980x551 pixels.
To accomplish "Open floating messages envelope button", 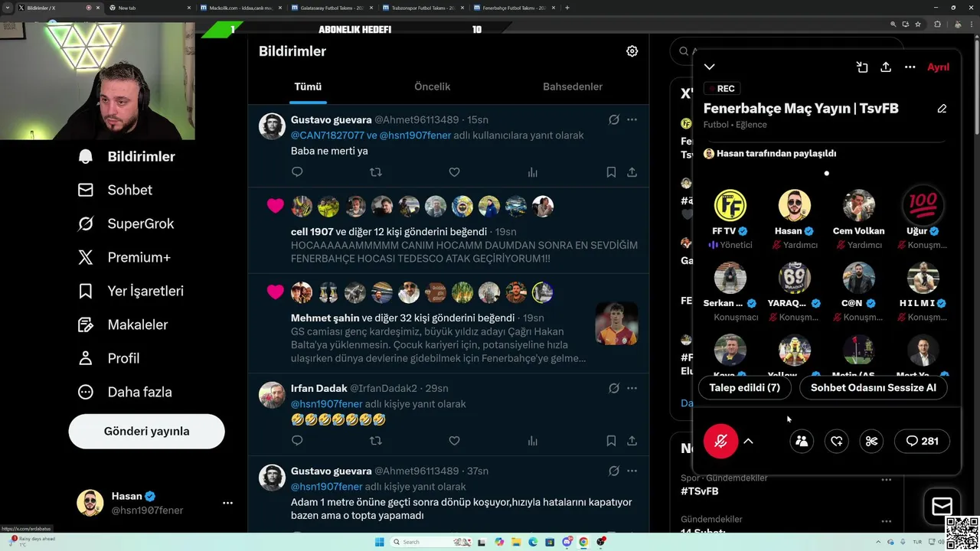I will click(x=942, y=506).
